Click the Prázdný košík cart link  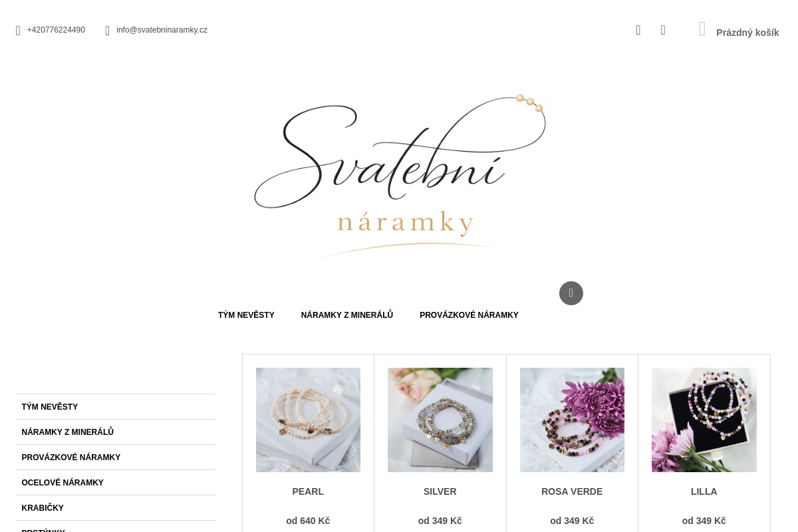(x=747, y=33)
